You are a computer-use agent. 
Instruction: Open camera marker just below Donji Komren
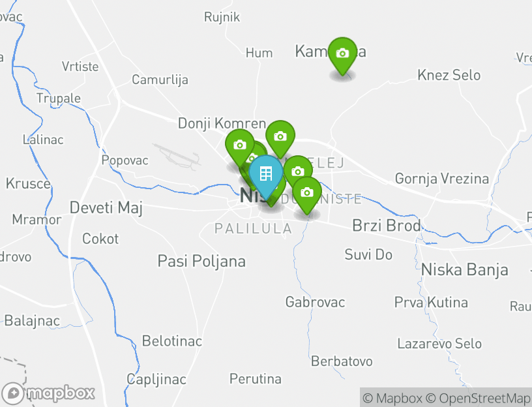[x=280, y=138]
